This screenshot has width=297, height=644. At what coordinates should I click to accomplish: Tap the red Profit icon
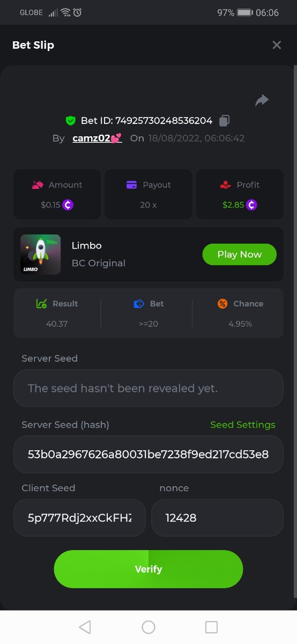pyautogui.click(x=226, y=185)
